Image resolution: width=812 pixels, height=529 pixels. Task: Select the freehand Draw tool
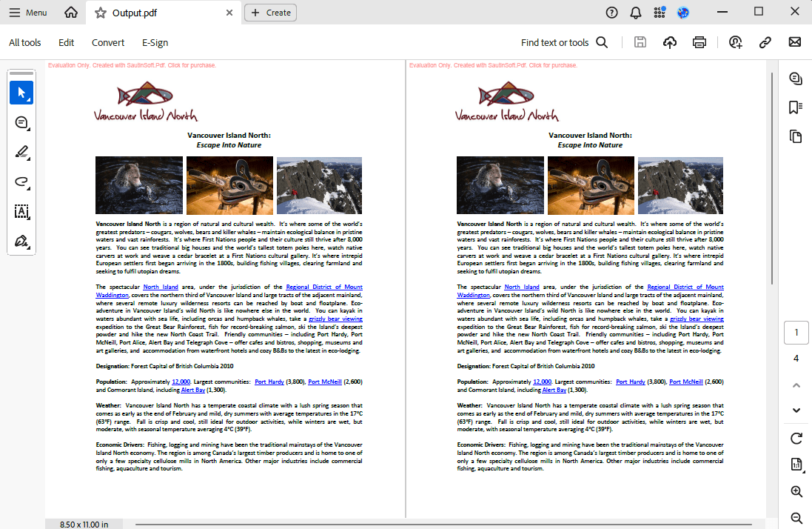(21, 182)
